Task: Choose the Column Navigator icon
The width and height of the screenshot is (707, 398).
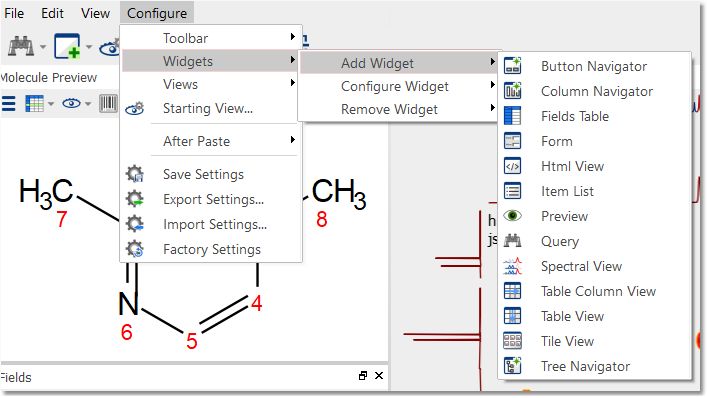Action: (x=512, y=91)
